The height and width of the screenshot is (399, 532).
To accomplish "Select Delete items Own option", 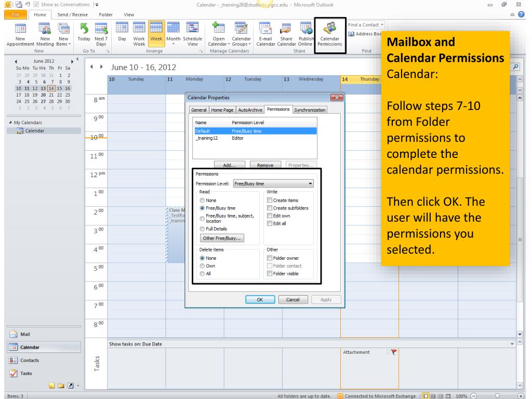I will pyautogui.click(x=202, y=266).
